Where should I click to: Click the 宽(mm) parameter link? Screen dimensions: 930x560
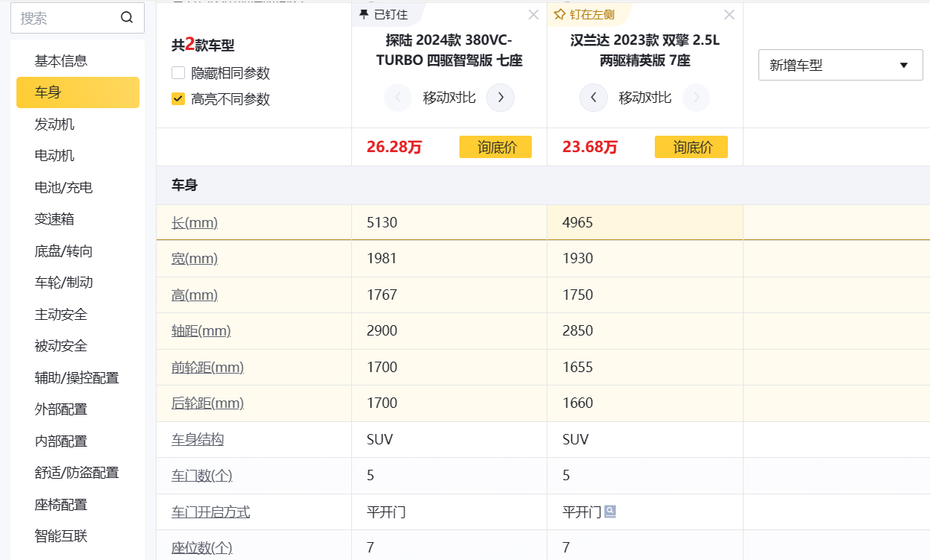pos(195,259)
